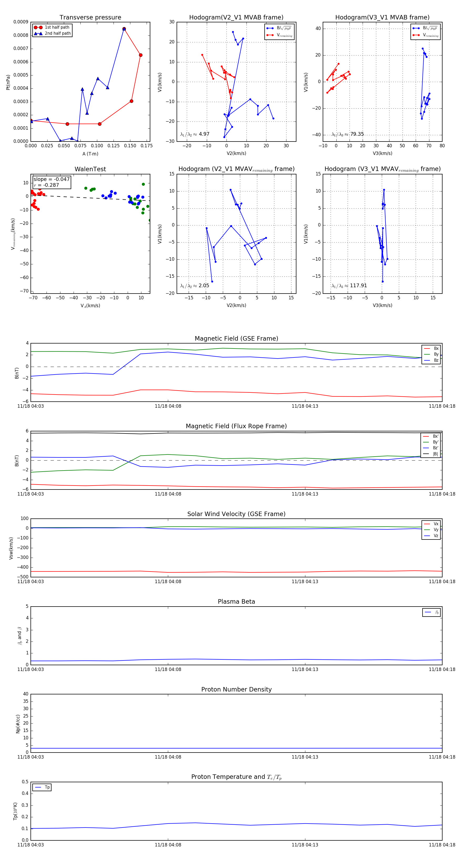Select the Vx legend entry
The height and width of the screenshot is (868, 473).
(x=431, y=524)
